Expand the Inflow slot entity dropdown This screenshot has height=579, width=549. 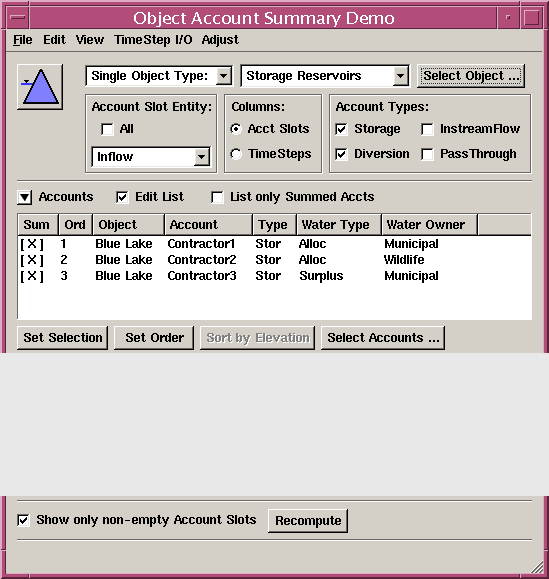[151, 157]
